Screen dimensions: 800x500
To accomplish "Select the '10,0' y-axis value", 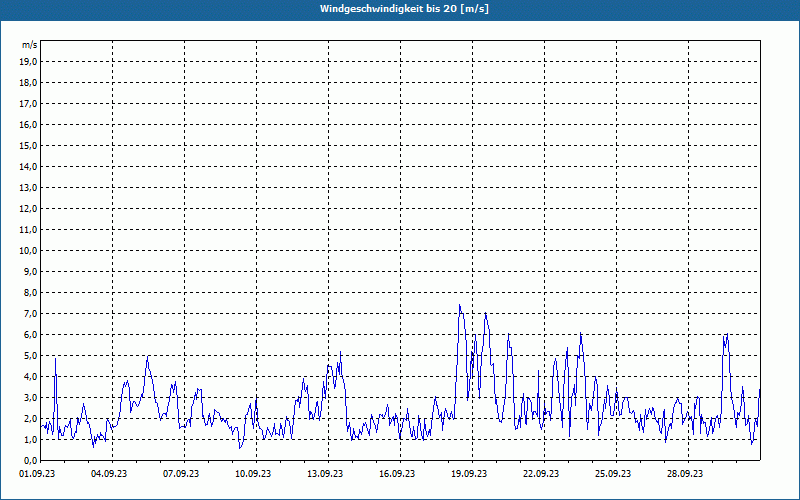I will pyautogui.click(x=28, y=251).
